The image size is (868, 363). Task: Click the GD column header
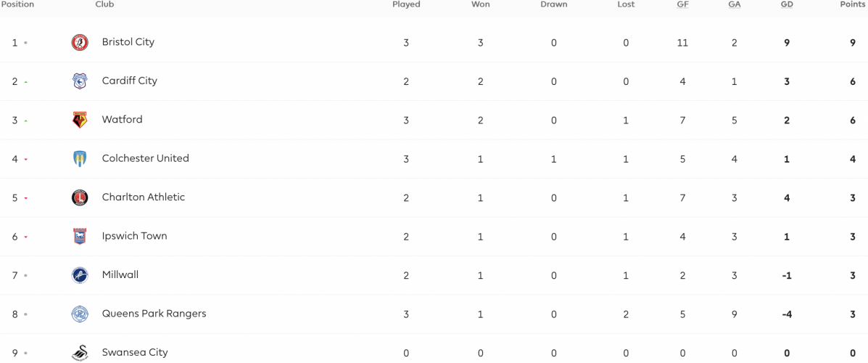787,4
